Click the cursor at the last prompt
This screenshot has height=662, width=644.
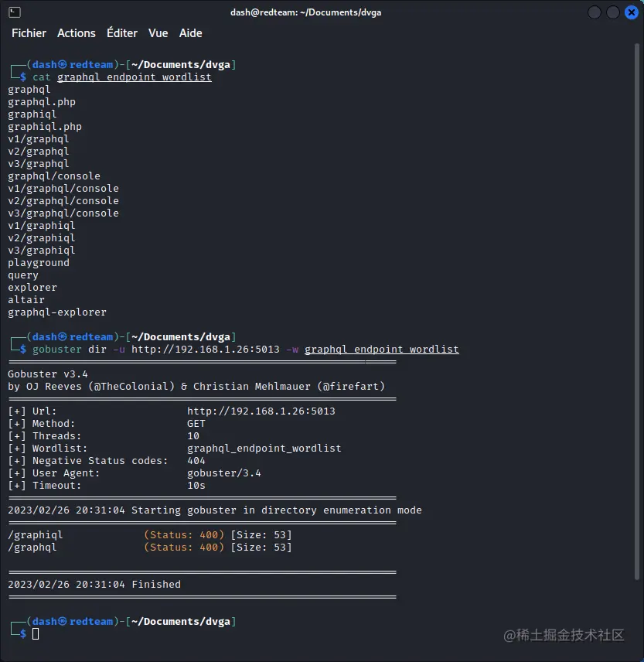click(x=36, y=633)
